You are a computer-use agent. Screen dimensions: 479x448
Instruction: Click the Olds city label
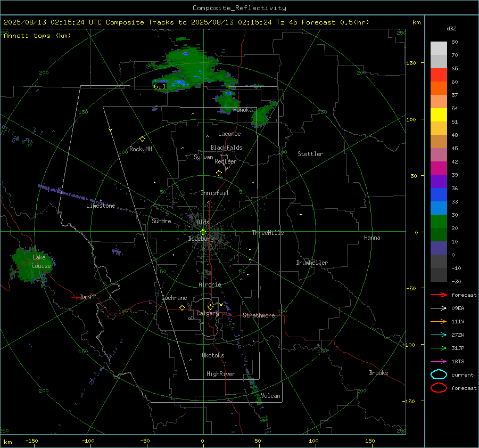tap(203, 222)
